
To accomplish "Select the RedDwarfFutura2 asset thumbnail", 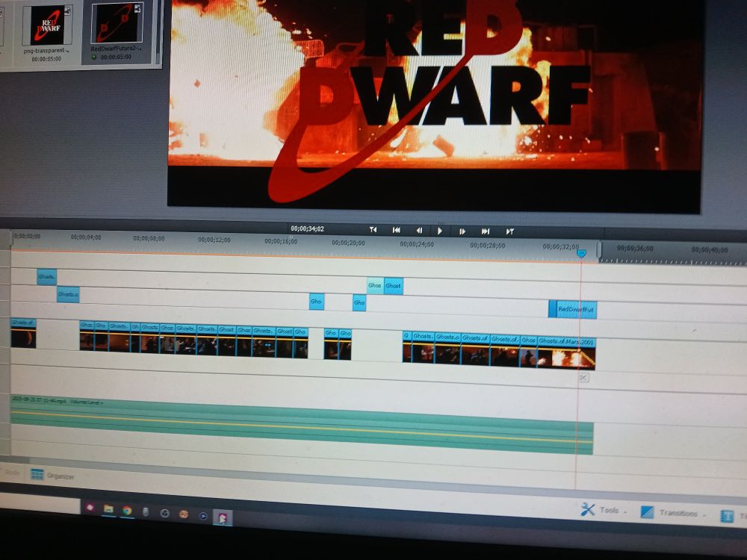I will pyautogui.click(x=117, y=23).
